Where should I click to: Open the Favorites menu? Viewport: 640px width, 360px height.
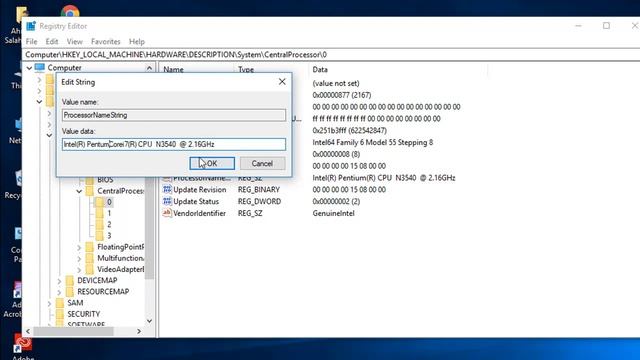(x=106, y=42)
